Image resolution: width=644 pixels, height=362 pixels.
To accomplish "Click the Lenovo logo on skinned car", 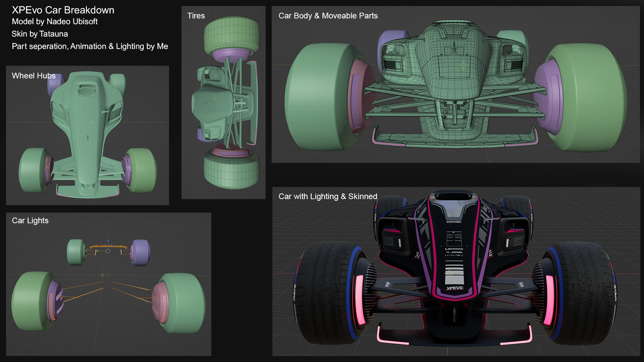I will click(454, 249).
